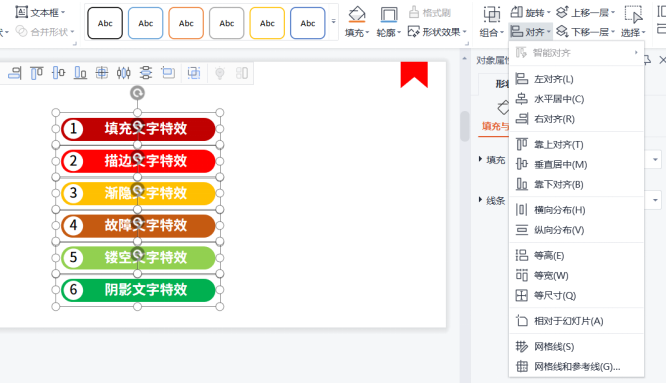Expand the 智能对齐 submenu
This screenshot has width=667, height=384.
[x=576, y=53]
